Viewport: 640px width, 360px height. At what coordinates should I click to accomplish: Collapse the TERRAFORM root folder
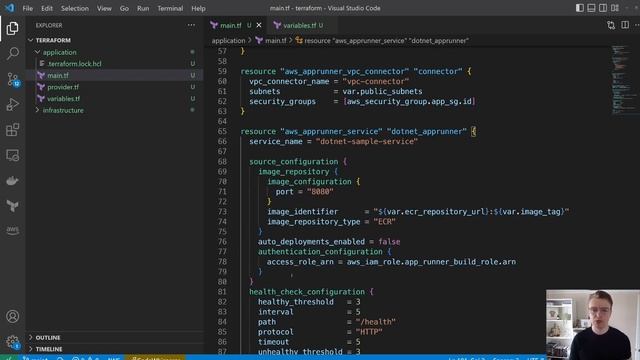(x=53, y=40)
